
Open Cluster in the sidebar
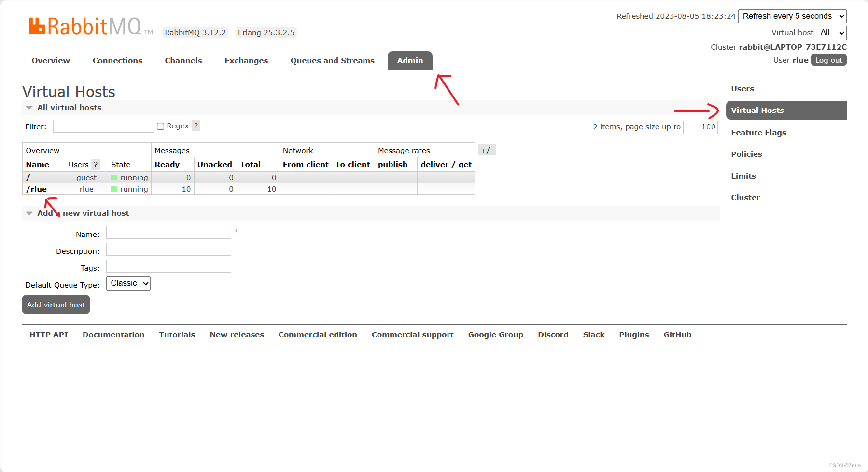[x=745, y=197]
